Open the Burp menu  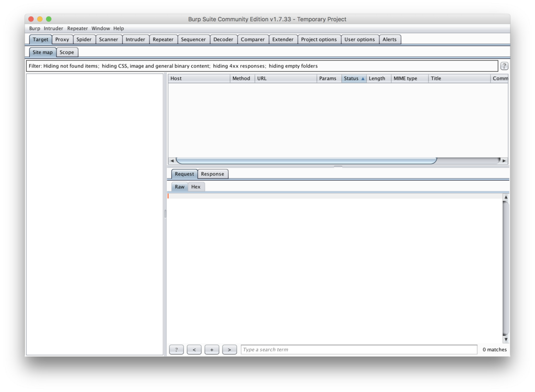coord(34,28)
